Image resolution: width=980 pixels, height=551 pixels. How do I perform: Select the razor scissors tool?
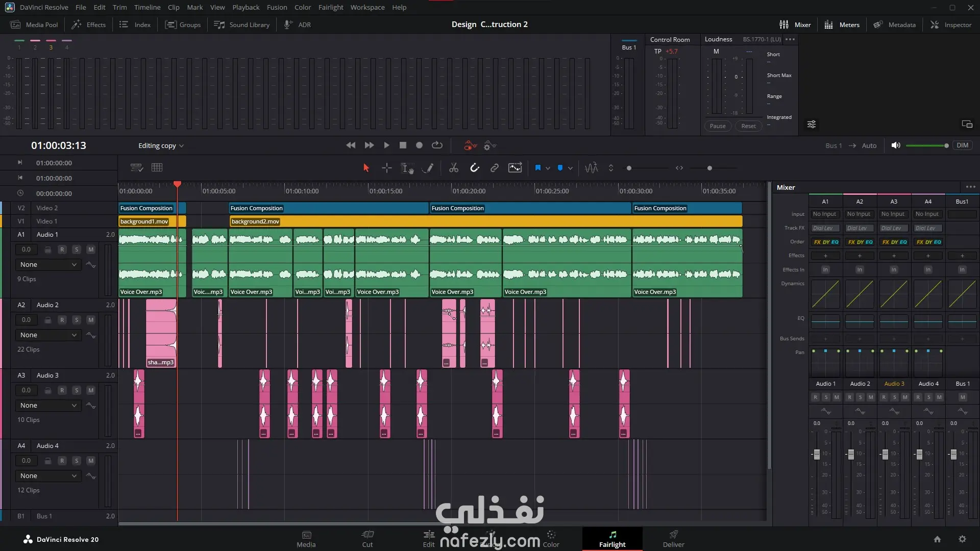453,168
